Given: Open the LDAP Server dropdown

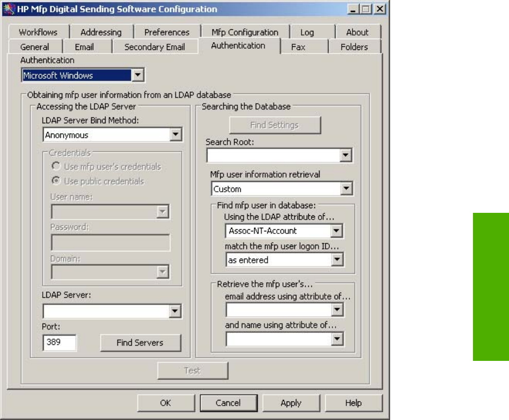Looking at the screenshot, I should pos(174,311).
